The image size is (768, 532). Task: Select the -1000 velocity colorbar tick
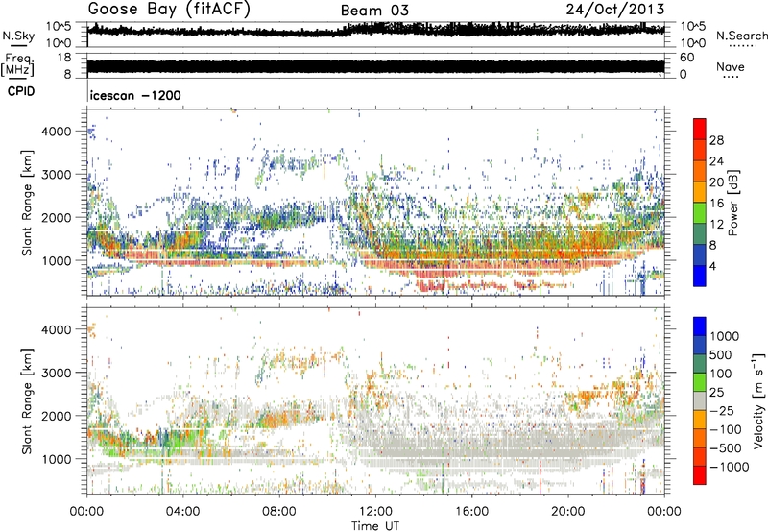729,467
